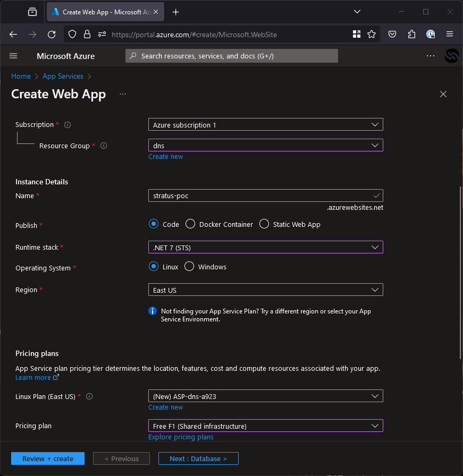
Task: Click the Firefox View icon in tab strip
Action: tap(32, 12)
